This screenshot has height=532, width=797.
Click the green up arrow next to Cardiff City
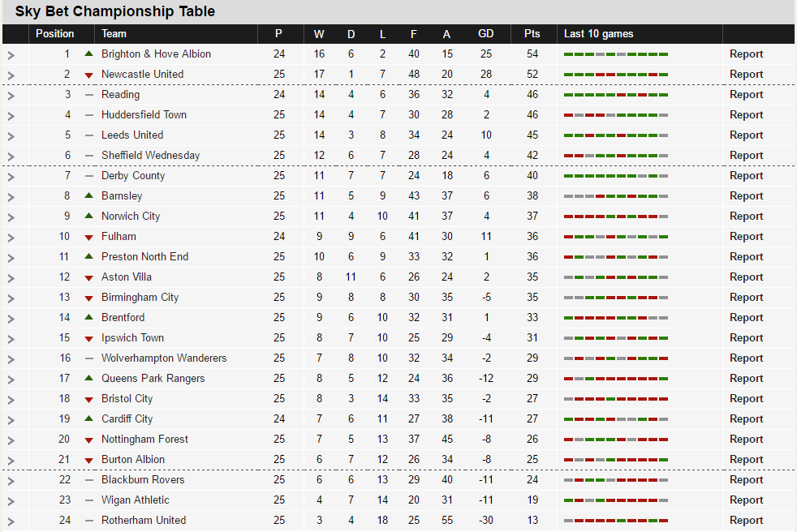pyautogui.click(x=89, y=418)
